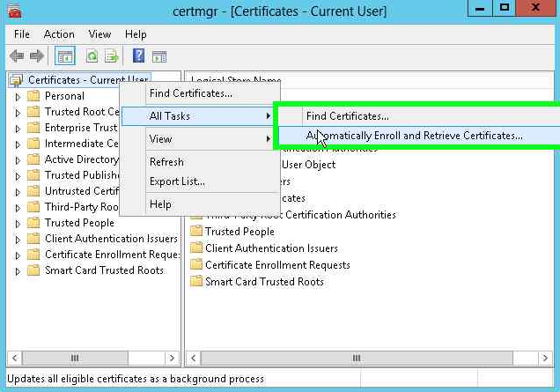Open the File menu

22,34
